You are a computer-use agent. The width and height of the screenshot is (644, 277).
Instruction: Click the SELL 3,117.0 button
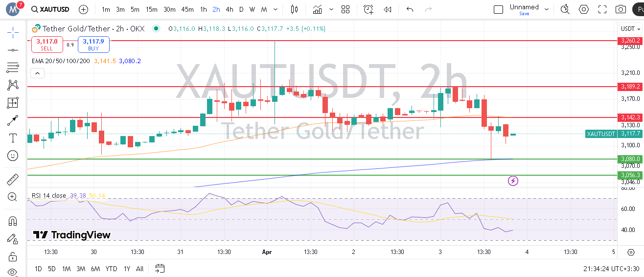[x=46, y=45]
